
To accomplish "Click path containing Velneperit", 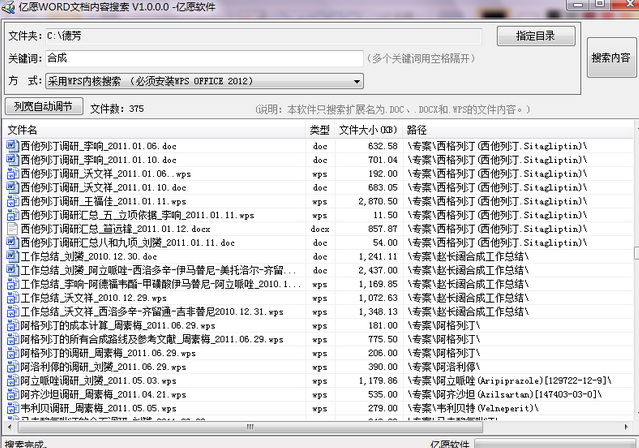I will pyautogui.click(x=473, y=408).
